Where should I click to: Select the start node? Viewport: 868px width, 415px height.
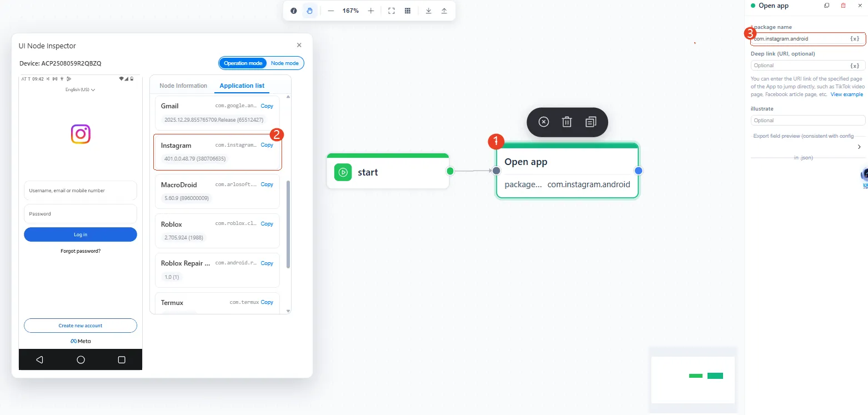tap(388, 171)
